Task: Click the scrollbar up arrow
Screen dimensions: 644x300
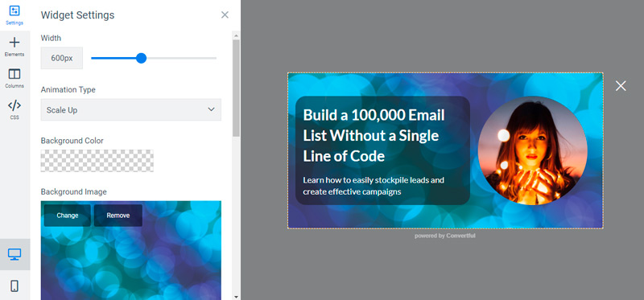Action: (x=236, y=35)
